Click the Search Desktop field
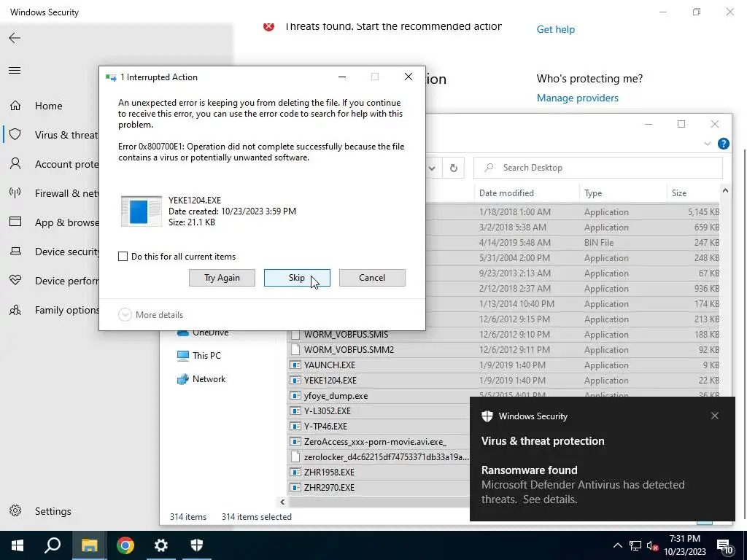Viewport: 747px width, 560px height. [x=598, y=168]
